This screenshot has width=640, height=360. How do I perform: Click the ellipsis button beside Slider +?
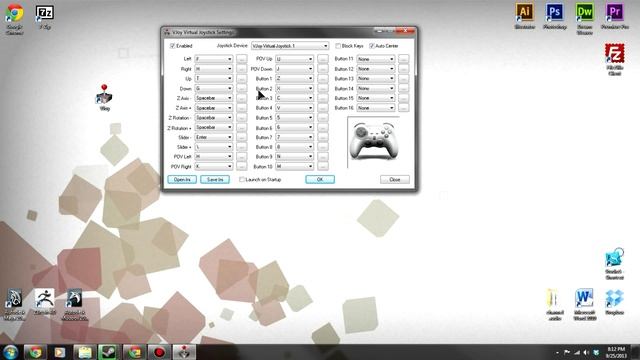coord(242,147)
